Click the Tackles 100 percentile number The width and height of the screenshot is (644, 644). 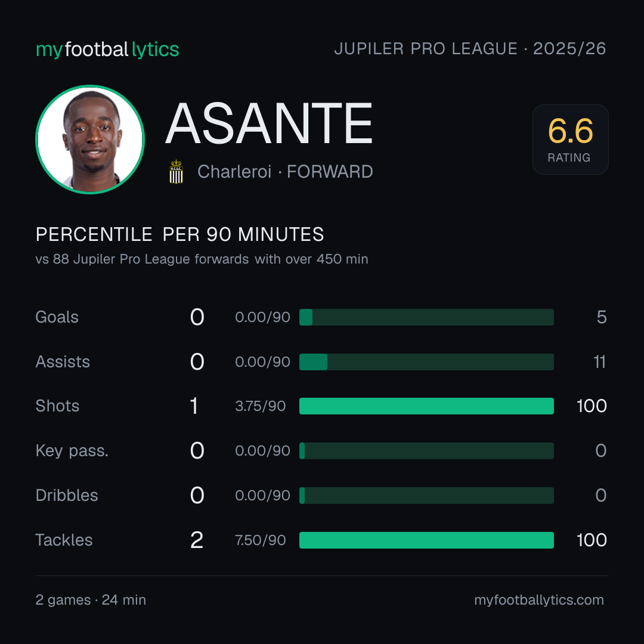coord(592,540)
